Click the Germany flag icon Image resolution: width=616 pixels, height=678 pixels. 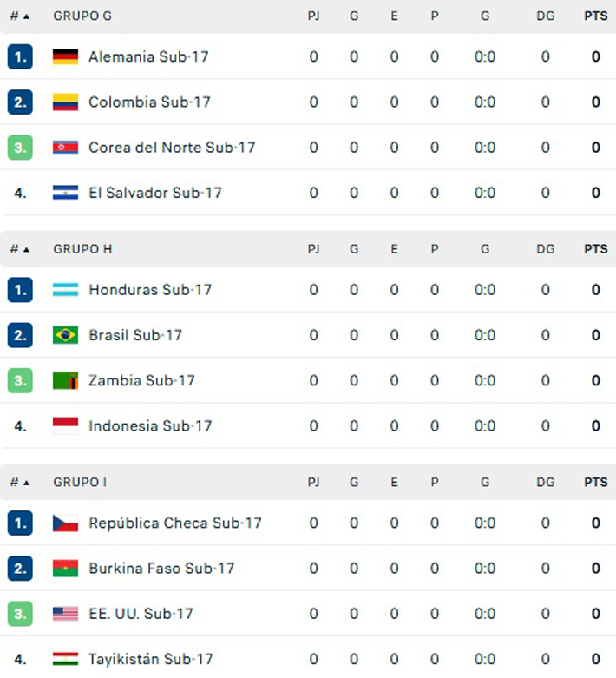[x=65, y=57]
